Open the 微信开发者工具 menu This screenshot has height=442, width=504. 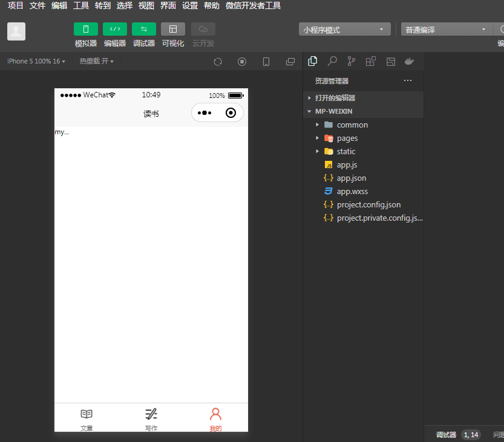[254, 5]
